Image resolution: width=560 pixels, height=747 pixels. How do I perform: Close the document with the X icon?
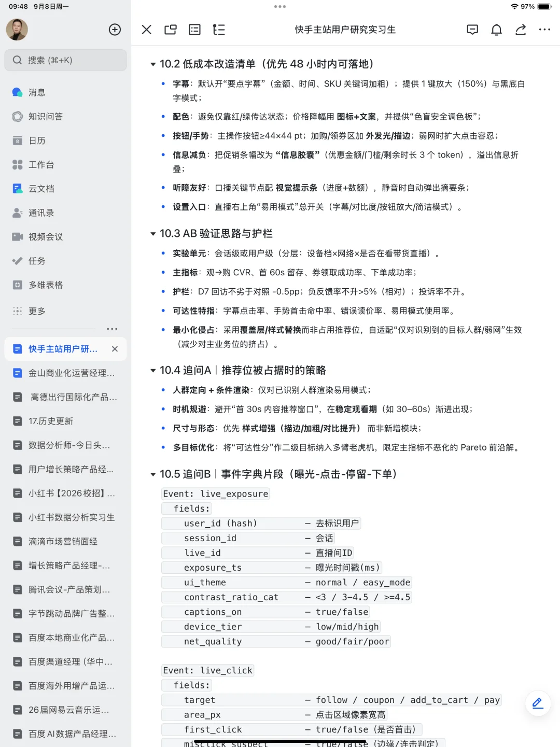pyautogui.click(x=147, y=30)
